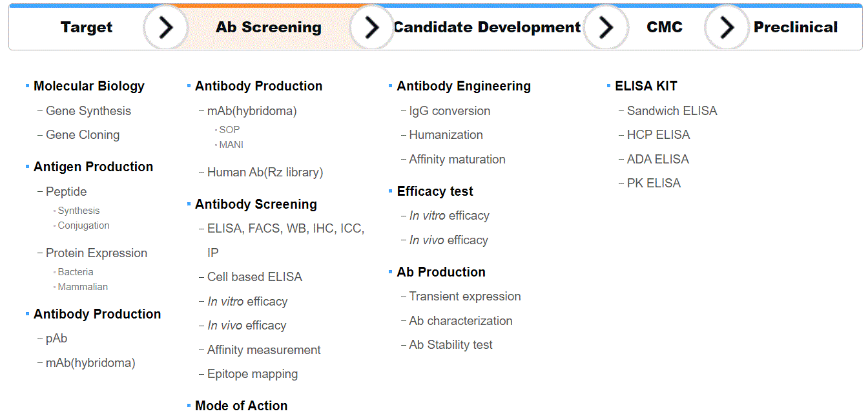Open the Gene Synthesis link
This screenshot has width=868, height=418.
click(x=88, y=111)
